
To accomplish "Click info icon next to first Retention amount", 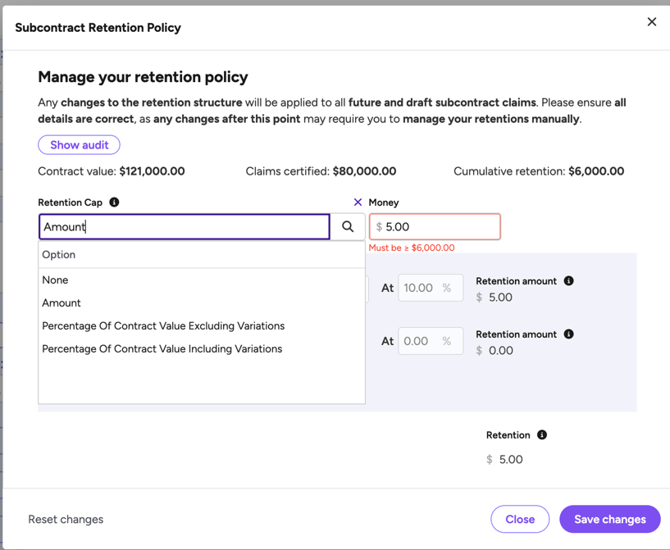I will pyautogui.click(x=569, y=281).
